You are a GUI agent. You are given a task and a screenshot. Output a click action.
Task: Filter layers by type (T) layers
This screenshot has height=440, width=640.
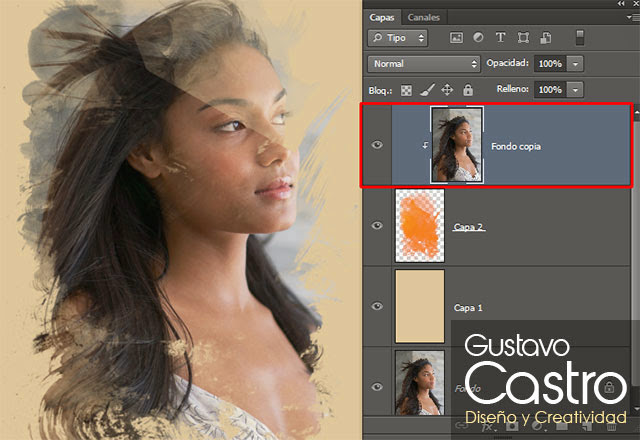click(x=500, y=38)
